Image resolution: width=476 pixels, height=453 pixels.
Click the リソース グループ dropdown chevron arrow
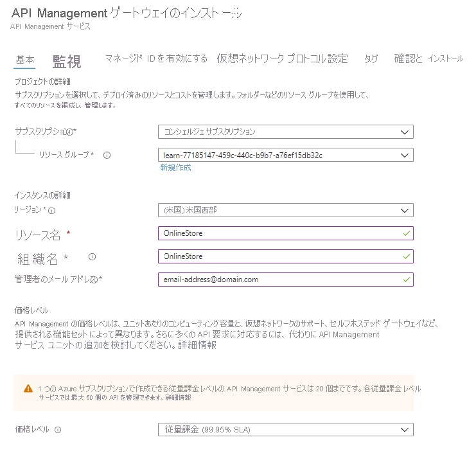pos(404,155)
